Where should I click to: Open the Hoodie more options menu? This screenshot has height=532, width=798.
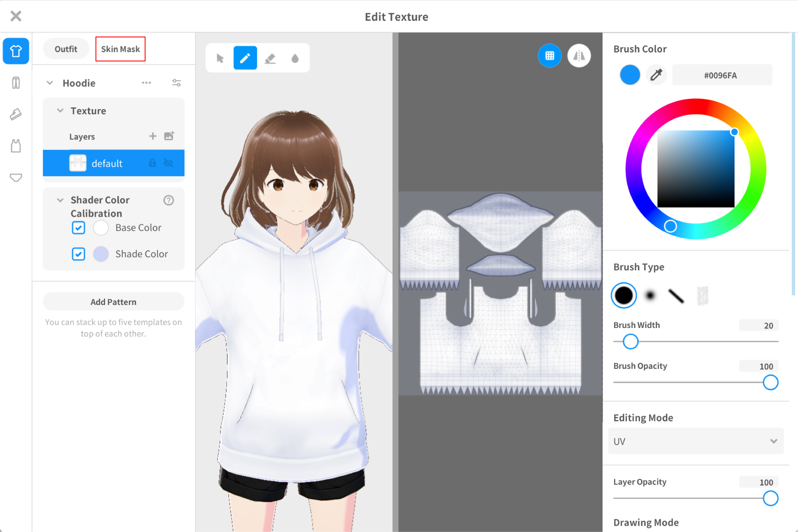point(146,83)
